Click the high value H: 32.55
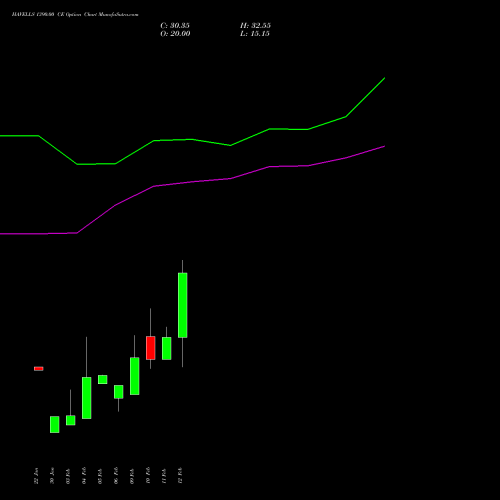This screenshot has width=500, height=500. coord(255,26)
